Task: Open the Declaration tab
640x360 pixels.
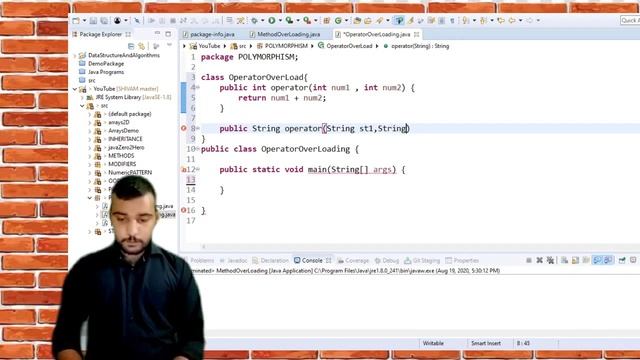Action: 271,260
